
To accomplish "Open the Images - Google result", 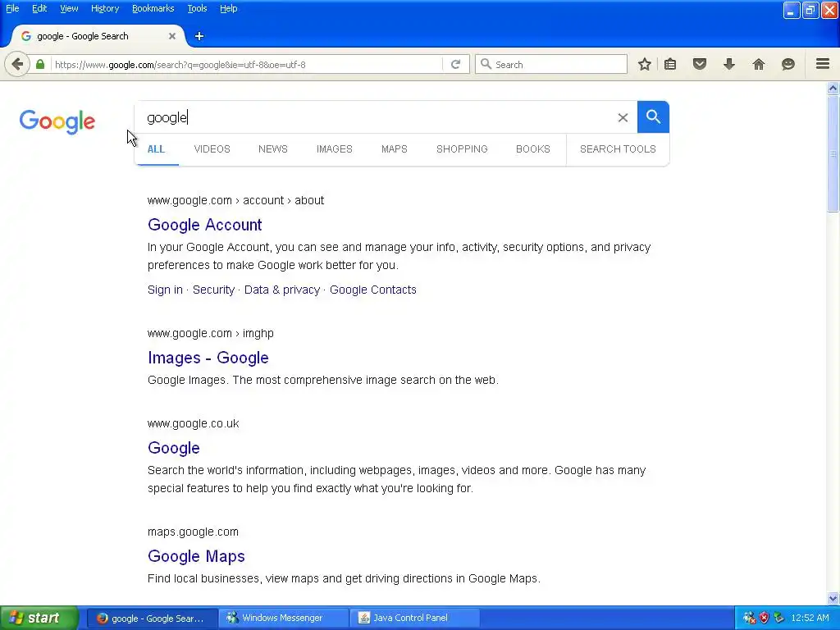I will [208, 358].
